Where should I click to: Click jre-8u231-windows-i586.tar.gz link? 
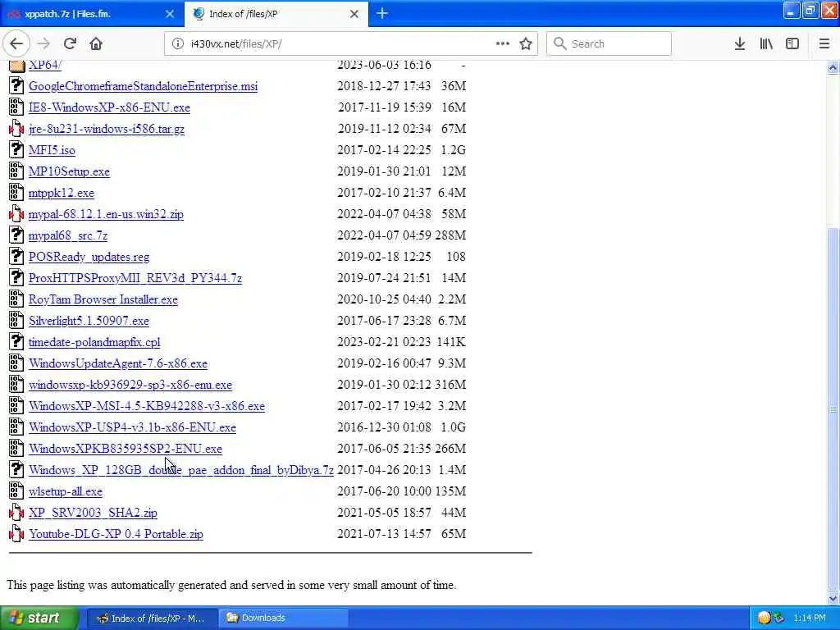pos(107,129)
